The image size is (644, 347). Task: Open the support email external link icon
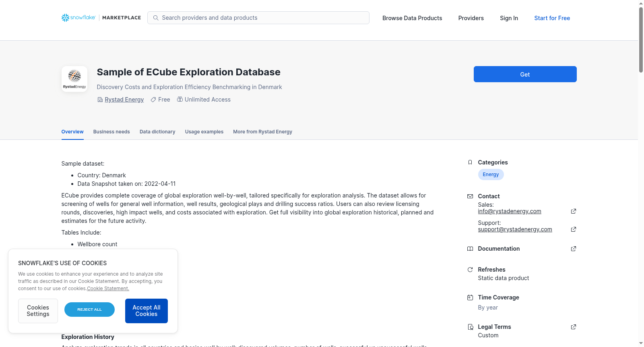click(574, 229)
